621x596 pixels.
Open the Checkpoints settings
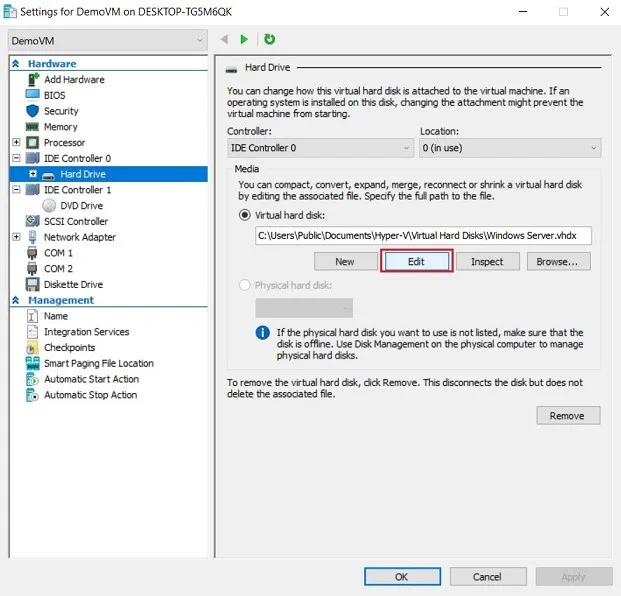pos(69,348)
